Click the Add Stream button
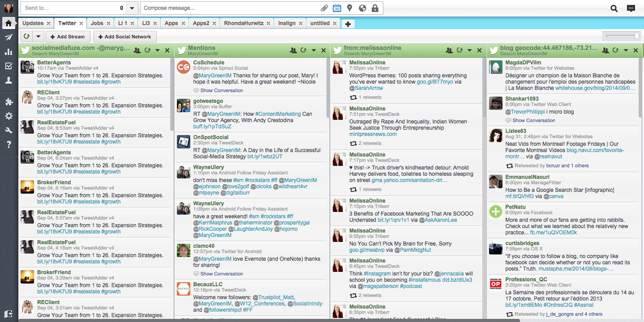 click(68, 36)
